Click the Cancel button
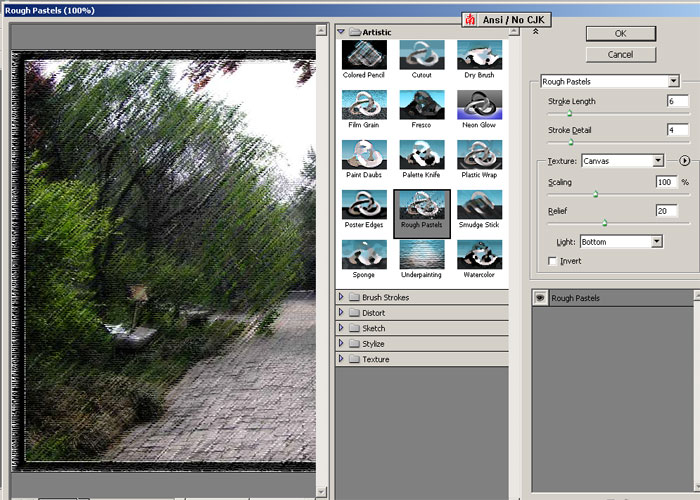Image resolution: width=700 pixels, height=500 pixels. click(621, 54)
